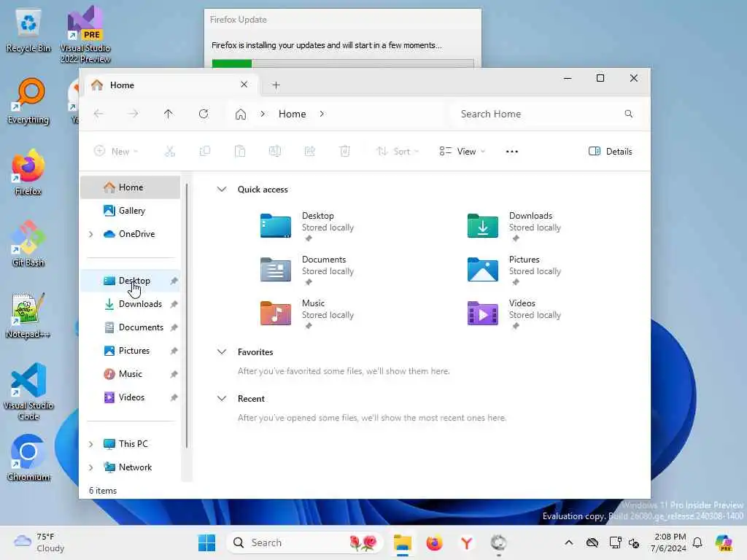Viewport: 747px width, 560px height.
Task: Add a new tab with plus button
Action: click(x=276, y=85)
